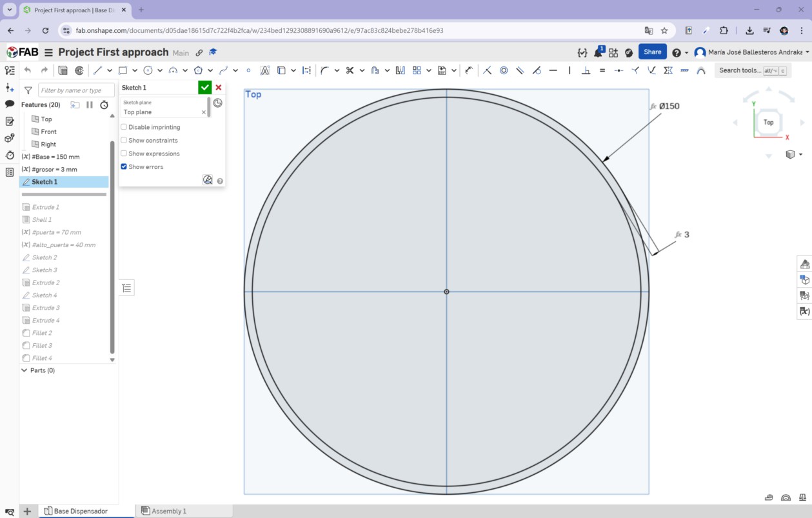812x518 pixels.
Task: Click the Main workspace label
Action: pyautogui.click(x=181, y=53)
